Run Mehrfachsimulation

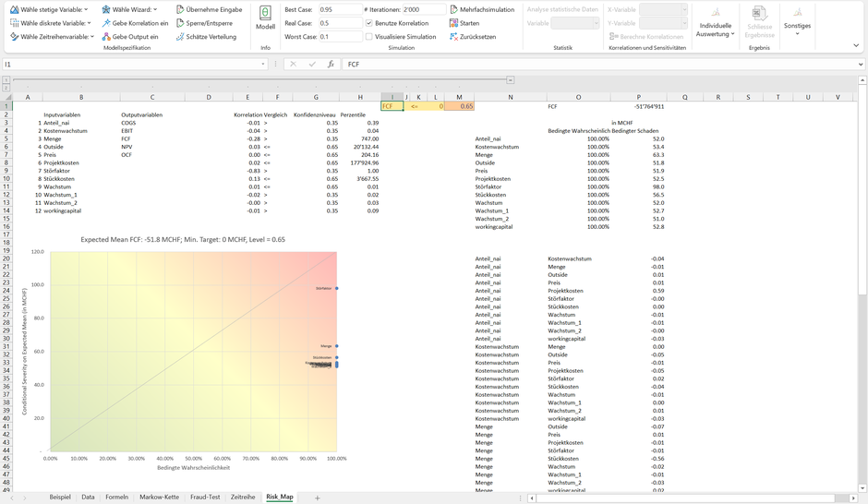[482, 9]
